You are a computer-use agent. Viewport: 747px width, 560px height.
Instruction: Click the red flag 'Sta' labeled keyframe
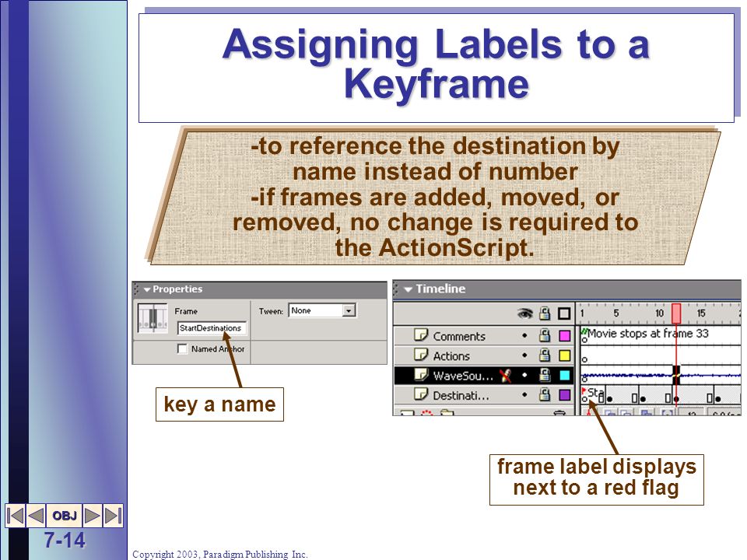[x=593, y=394]
